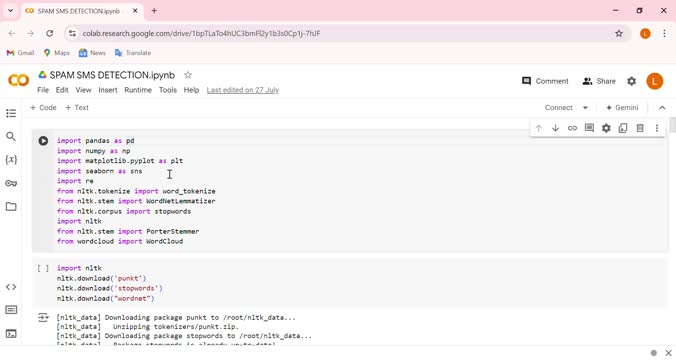
Task: Move cell down with arrow icon
Action: pyautogui.click(x=555, y=128)
